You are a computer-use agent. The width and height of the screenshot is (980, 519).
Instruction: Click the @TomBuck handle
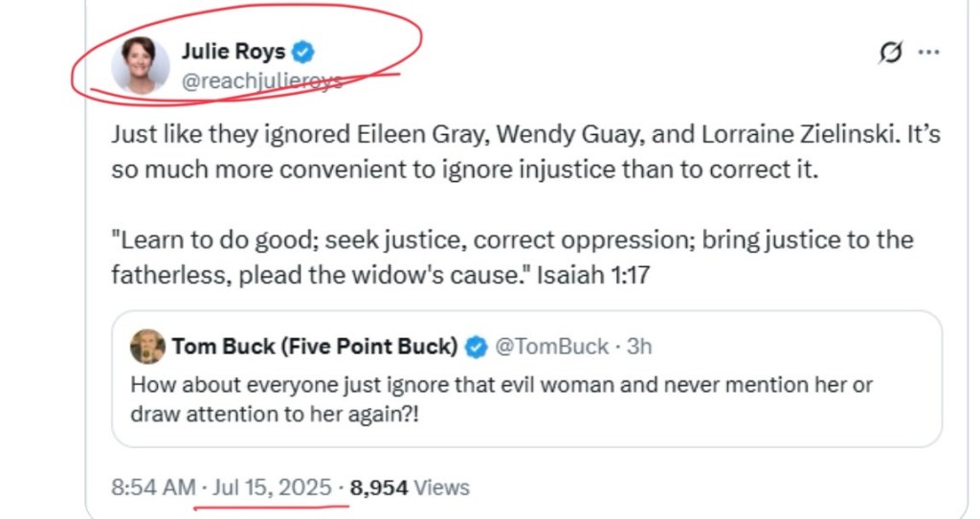[550, 347]
